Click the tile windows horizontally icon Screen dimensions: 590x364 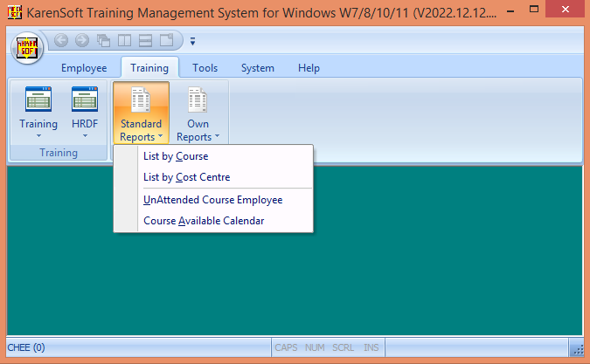click(x=145, y=40)
